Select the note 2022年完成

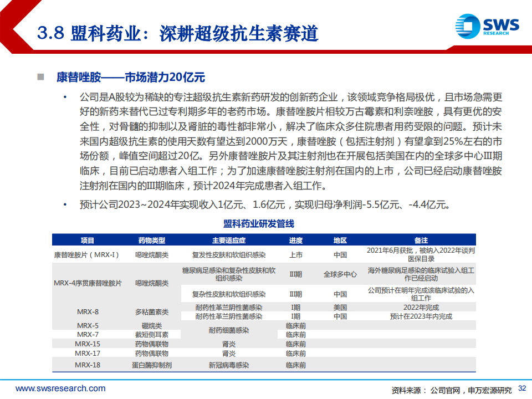click(x=421, y=308)
